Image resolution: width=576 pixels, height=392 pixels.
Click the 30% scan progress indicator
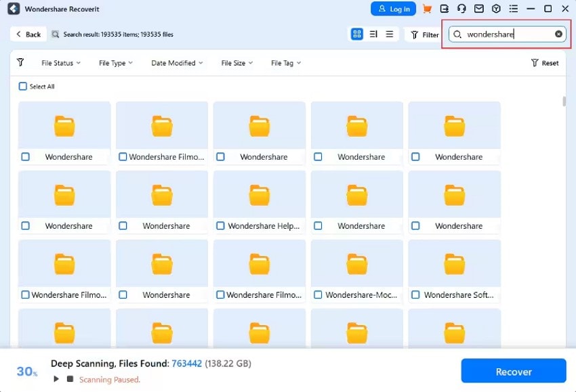[x=27, y=372]
